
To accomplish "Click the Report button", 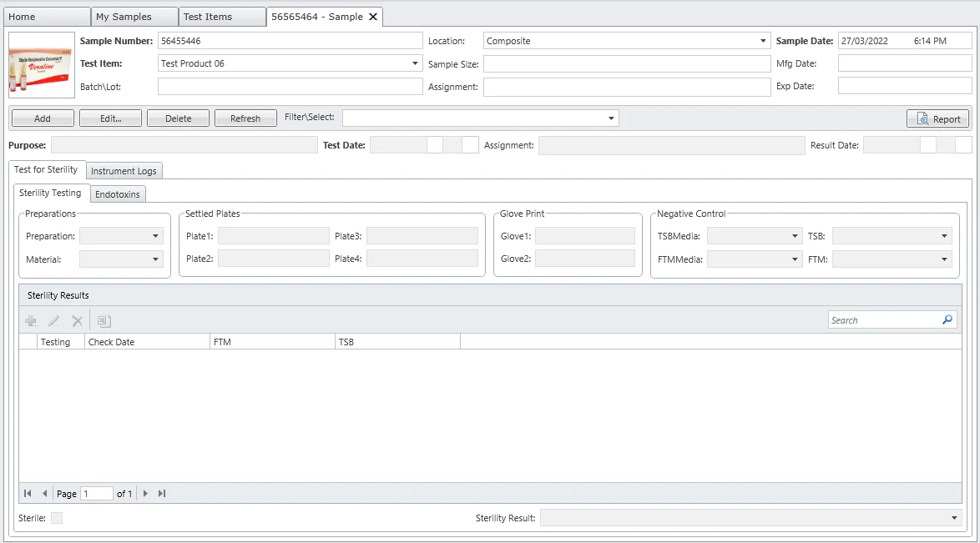I will click(x=938, y=118).
